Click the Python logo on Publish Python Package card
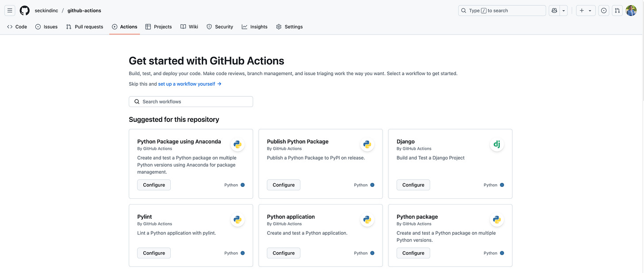 pyautogui.click(x=367, y=144)
